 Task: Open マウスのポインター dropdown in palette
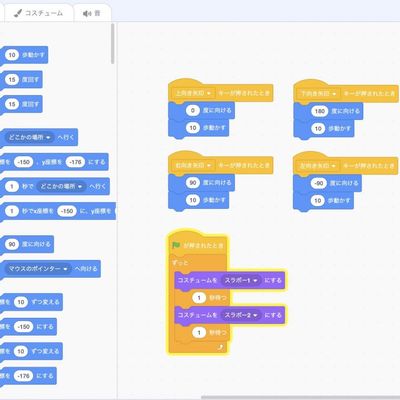[x=38, y=269]
